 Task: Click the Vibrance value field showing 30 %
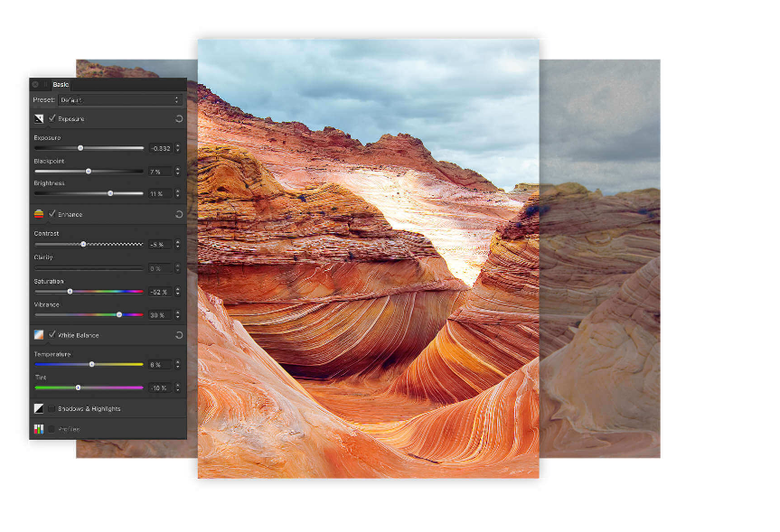(161, 314)
